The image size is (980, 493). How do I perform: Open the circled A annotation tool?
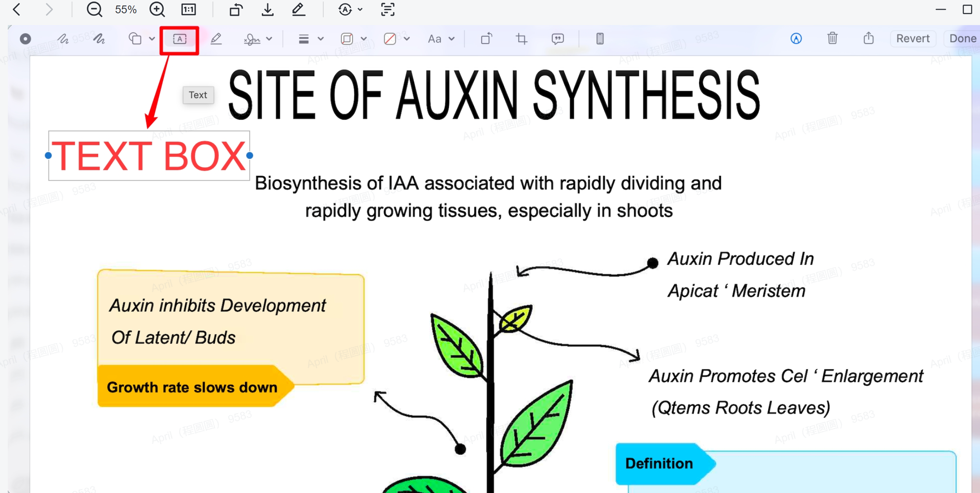(x=345, y=9)
